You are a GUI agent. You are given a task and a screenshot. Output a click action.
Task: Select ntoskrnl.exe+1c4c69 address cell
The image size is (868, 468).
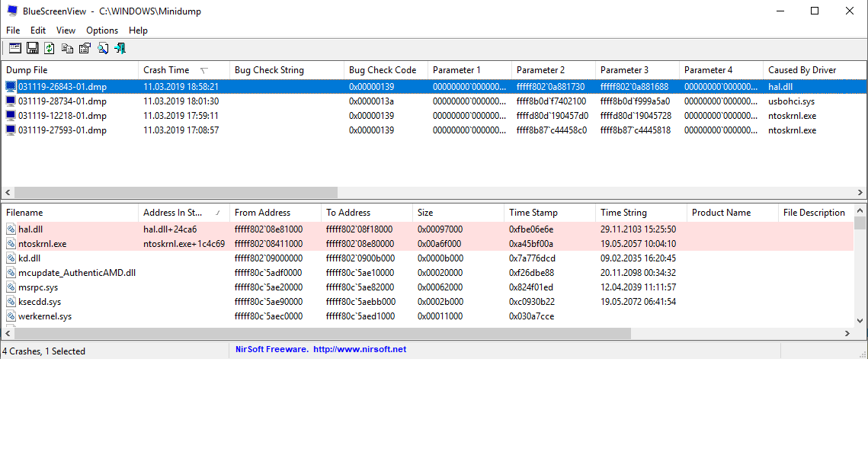click(184, 243)
